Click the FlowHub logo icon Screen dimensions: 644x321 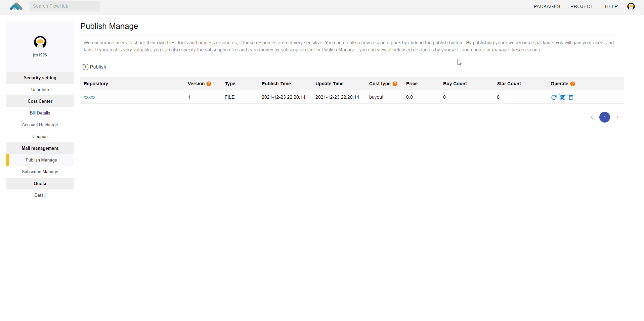[x=16, y=6]
